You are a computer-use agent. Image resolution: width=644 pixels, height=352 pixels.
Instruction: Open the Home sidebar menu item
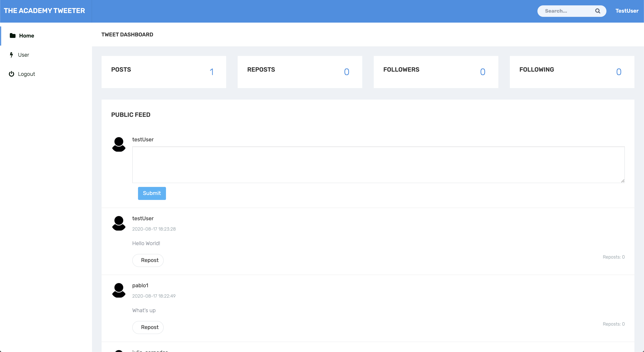coord(26,36)
